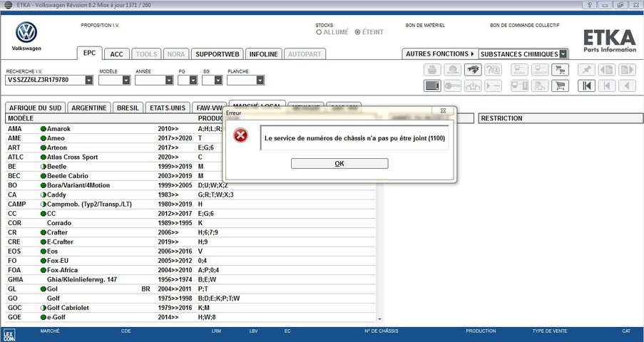Viewport: 644px width, 342px height.
Task: Open the application menu icon in title bar
Action: tap(8, 5)
